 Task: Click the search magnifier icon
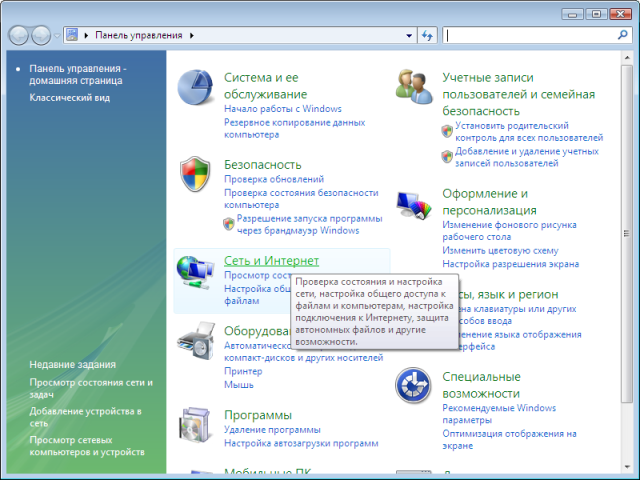pos(622,35)
